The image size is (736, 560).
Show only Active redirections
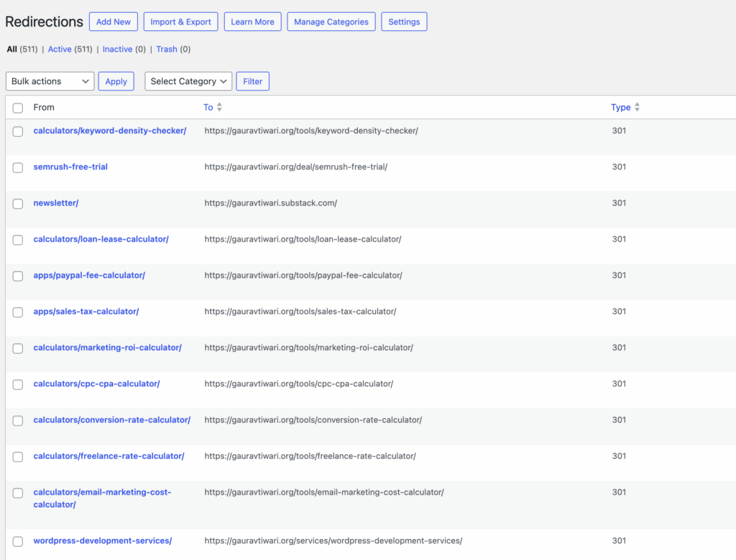click(60, 49)
